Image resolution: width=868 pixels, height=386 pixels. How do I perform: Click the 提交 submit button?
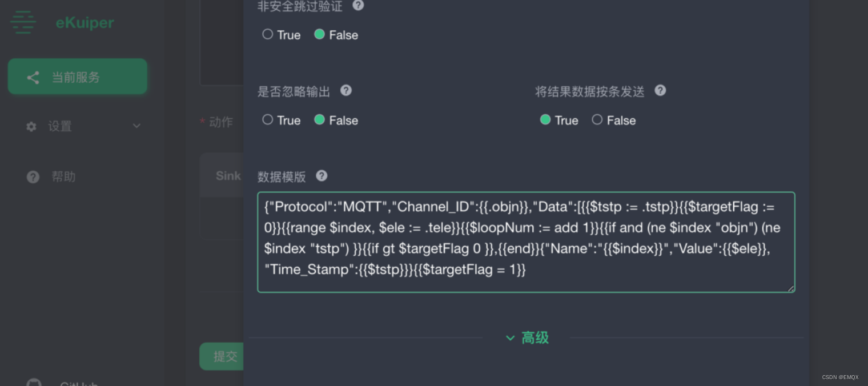[225, 356]
